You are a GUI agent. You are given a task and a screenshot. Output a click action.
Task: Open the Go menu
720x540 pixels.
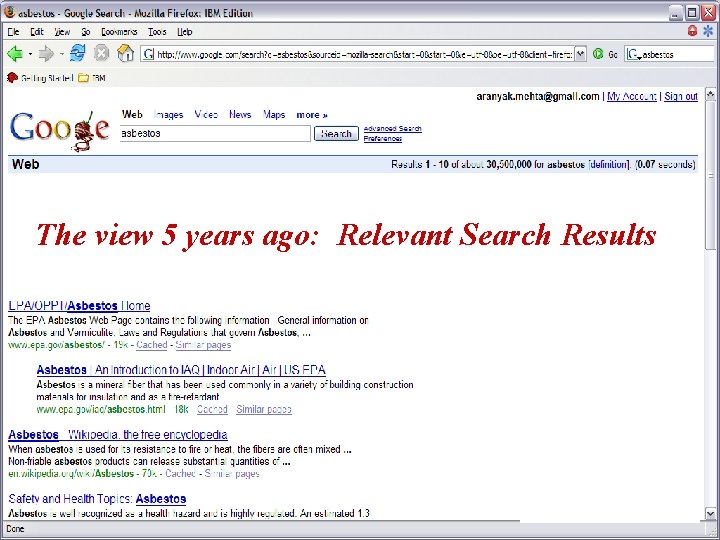[86, 32]
